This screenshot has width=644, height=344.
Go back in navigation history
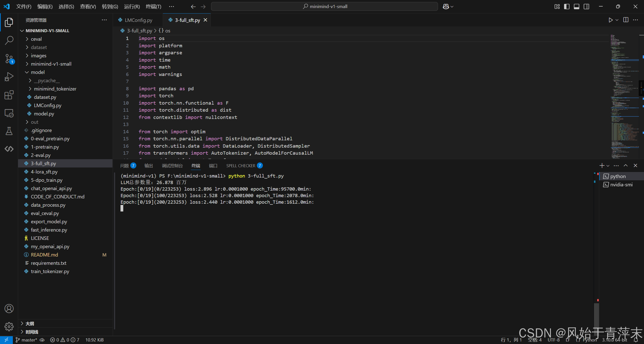coord(193,7)
